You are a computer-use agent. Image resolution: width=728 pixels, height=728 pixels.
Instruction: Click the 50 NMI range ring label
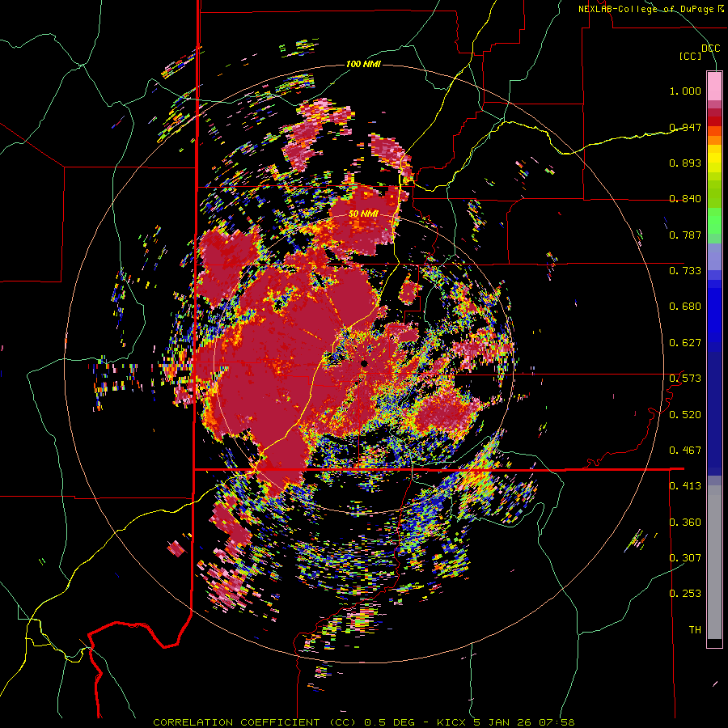363,214
